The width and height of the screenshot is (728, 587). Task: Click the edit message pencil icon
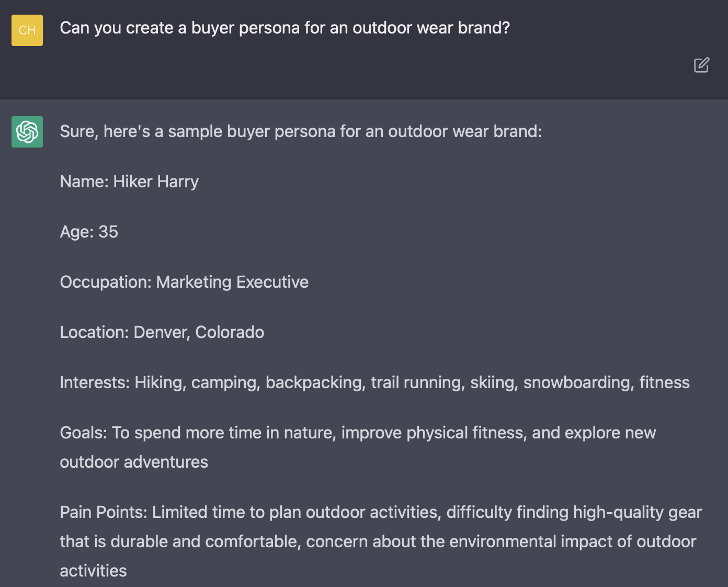coord(701,65)
